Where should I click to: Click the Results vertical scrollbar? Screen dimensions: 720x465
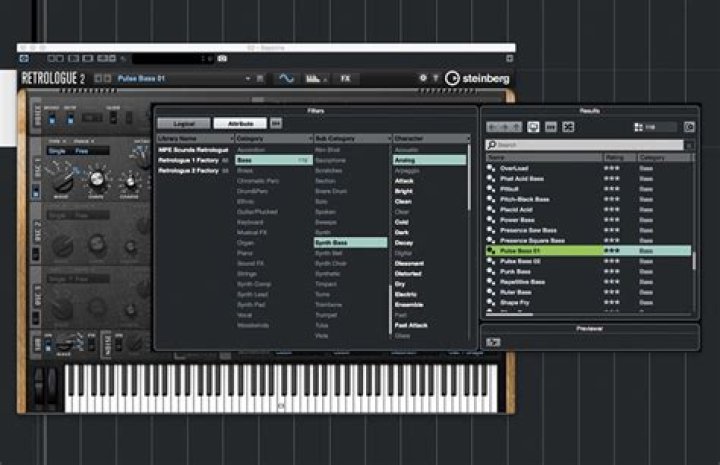click(693, 260)
